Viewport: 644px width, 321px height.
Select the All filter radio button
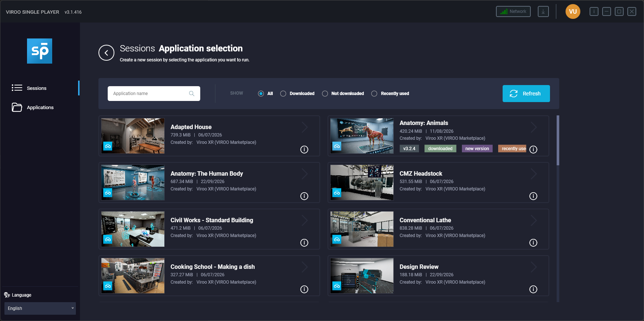click(261, 94)
